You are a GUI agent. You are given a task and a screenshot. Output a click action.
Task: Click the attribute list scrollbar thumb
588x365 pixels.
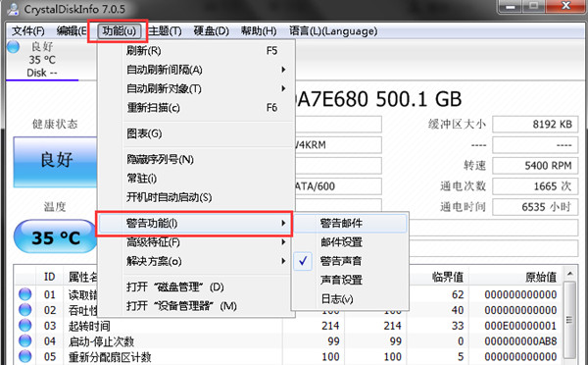570,320
